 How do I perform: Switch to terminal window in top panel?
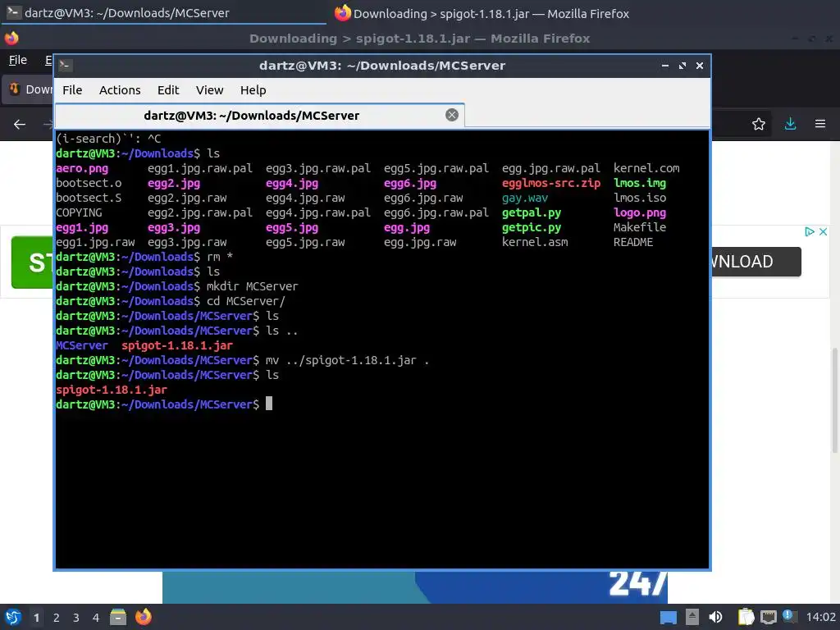[x=163, y=13]
